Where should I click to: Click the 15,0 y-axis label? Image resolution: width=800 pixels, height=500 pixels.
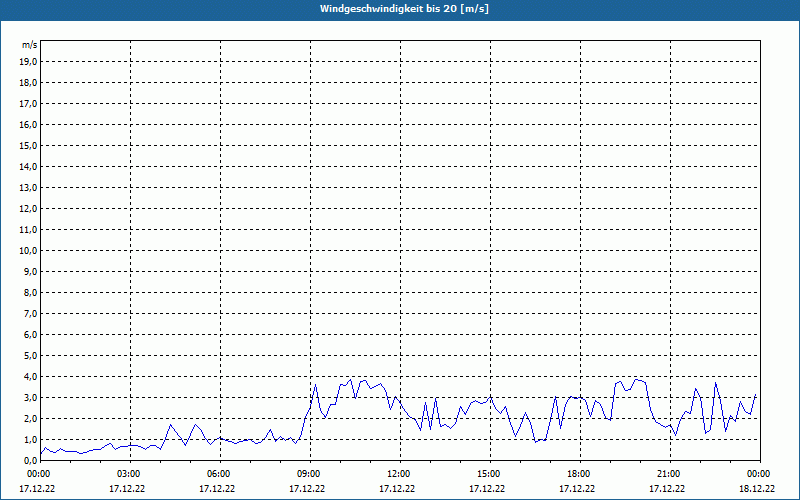28,145
